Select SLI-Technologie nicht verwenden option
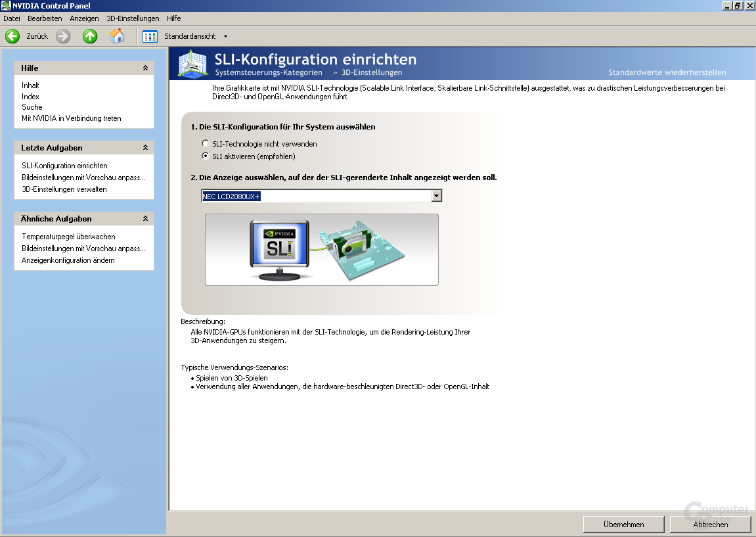This screenshot has width=756, height=537. pos(206,144)
